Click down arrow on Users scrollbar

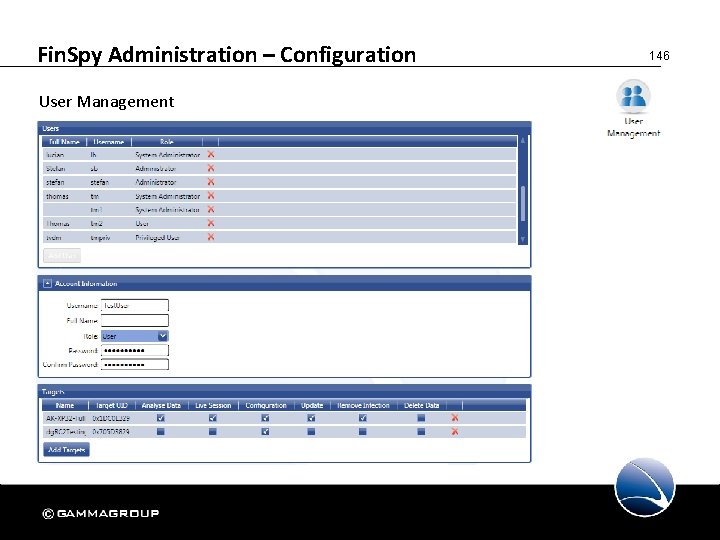tap(523, 239)
